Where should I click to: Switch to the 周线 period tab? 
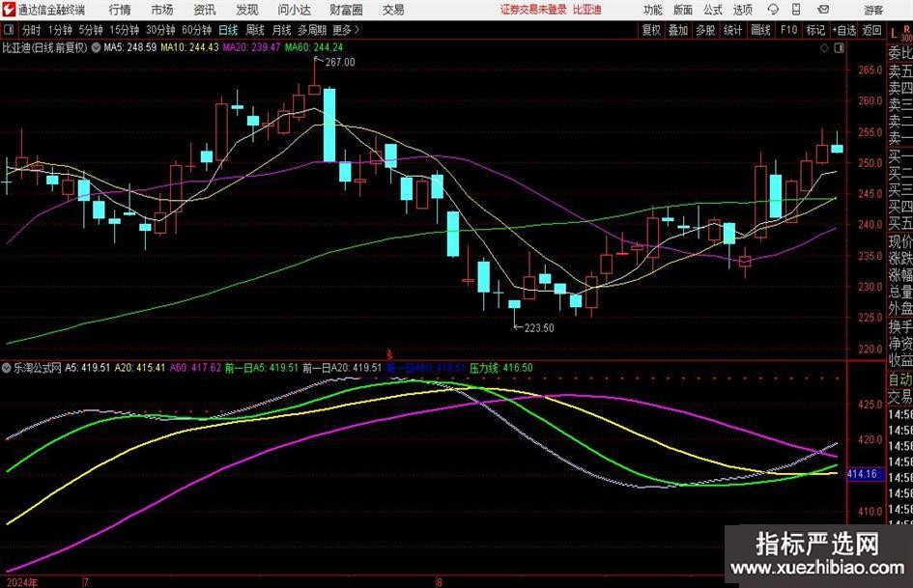pos(255,30)
